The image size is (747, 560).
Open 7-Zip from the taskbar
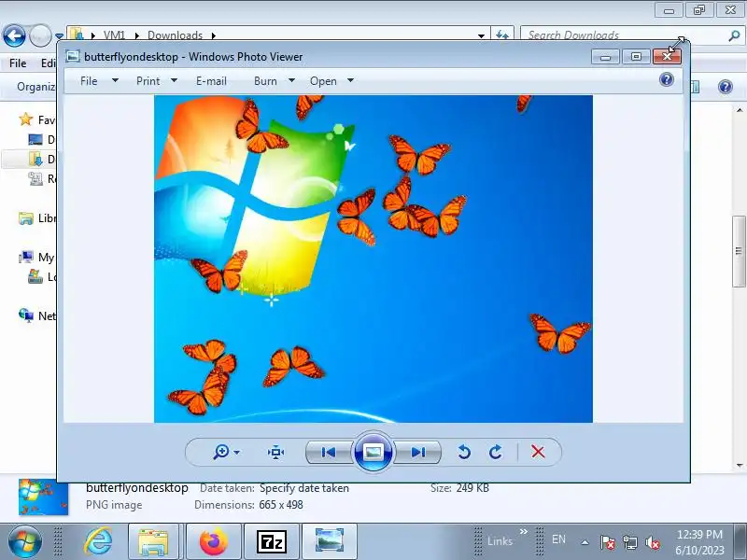[x=271, y=542]
